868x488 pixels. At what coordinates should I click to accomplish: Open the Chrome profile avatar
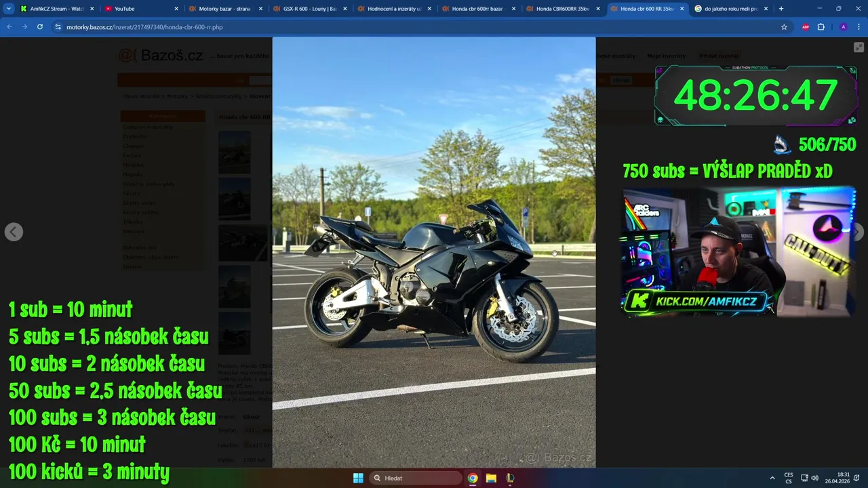[843, 27]
